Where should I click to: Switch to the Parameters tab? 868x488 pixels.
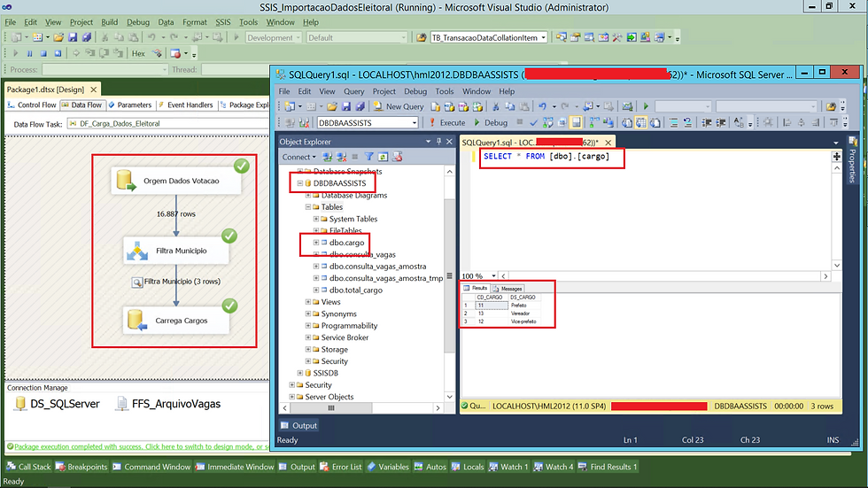(130, 105)
